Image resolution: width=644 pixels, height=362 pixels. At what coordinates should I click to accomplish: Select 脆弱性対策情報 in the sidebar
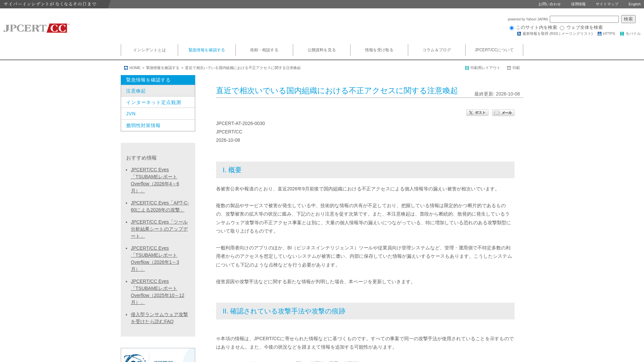click(158, 125)
